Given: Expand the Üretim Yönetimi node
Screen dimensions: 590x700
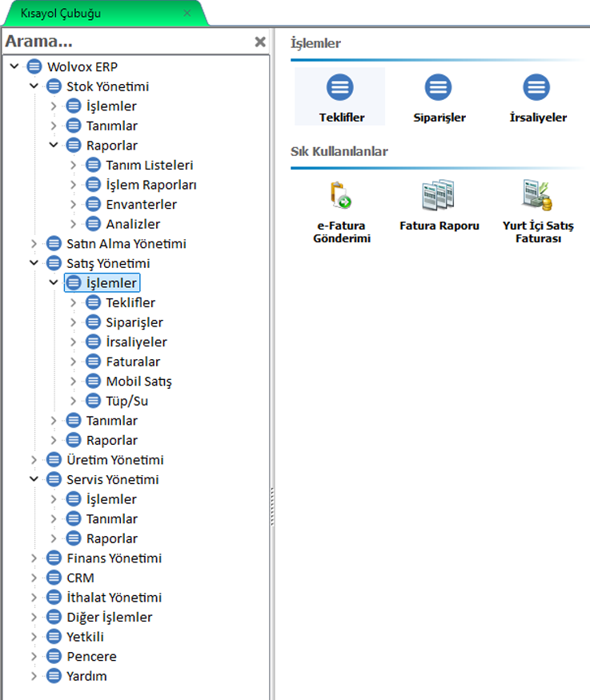Looking at the screenshot, I should point(34,460).
